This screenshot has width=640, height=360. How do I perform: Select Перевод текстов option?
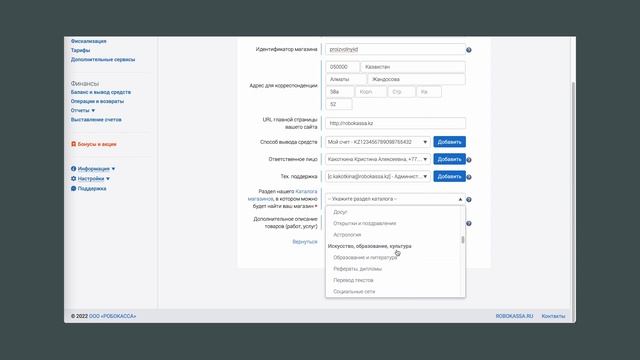[x=353, y=280]
